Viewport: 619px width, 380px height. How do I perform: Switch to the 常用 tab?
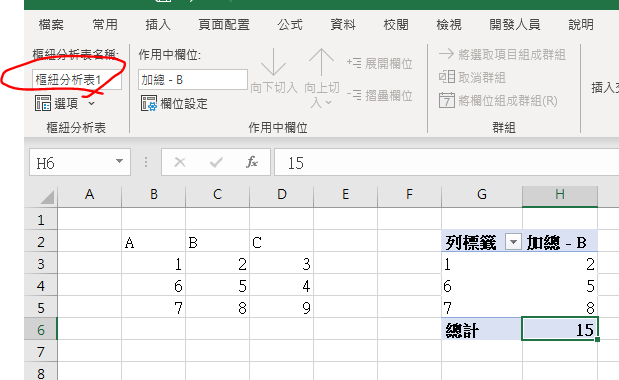(105, 25)
